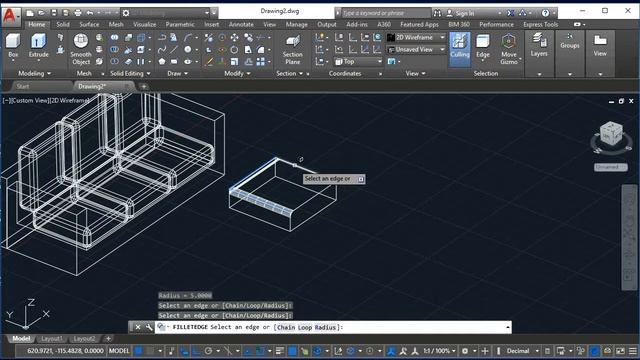The height and width of the screenshot is (360, 640).
Task: Toggle the grid display in status bar
Action: (x=139, y=351)
